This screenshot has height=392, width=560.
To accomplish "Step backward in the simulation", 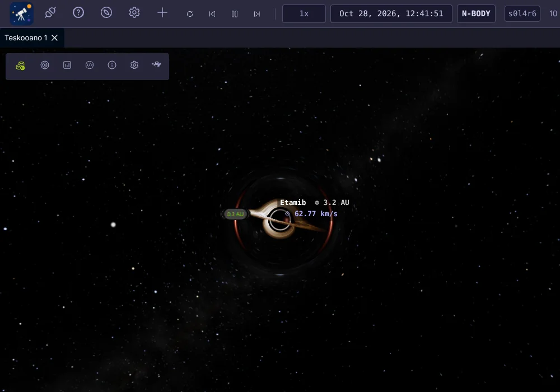I will 212,14.
